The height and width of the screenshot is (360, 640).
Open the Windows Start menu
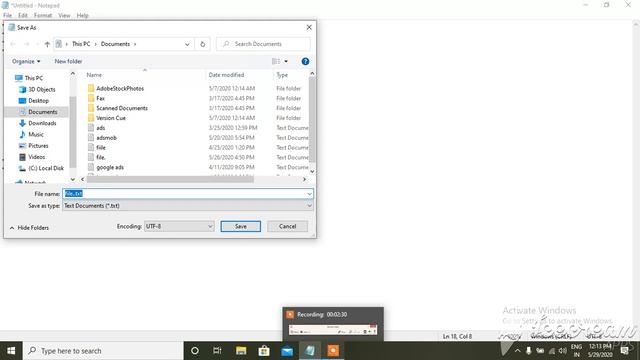click(11, 351)
